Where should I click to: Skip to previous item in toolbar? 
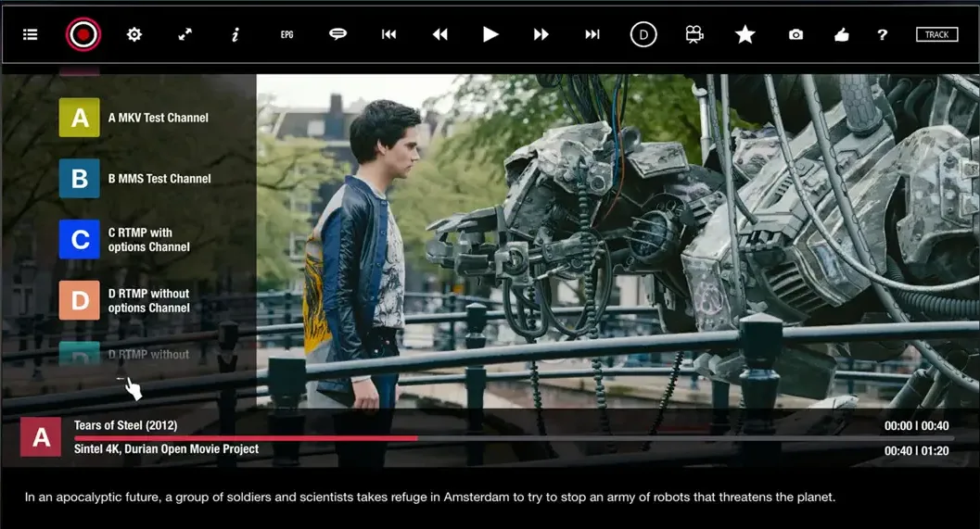point(388,34)
